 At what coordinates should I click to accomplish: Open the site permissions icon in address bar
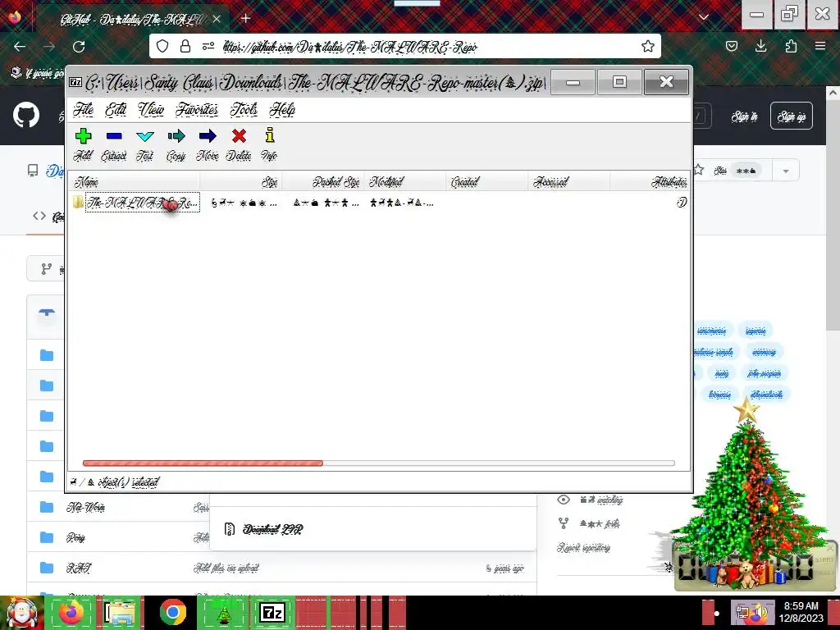208,47
